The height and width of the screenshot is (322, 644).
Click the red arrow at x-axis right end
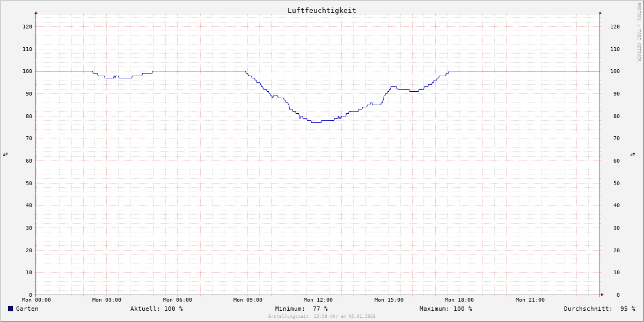[602, 295]
